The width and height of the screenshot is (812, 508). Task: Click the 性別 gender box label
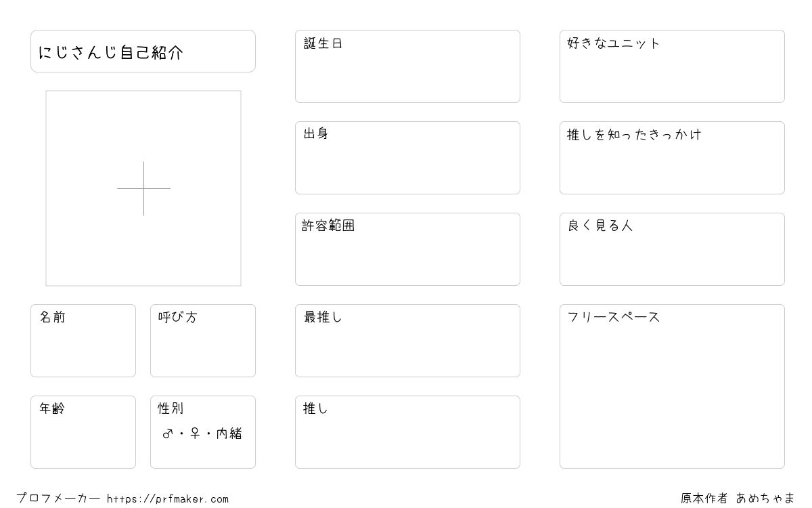point(171,408)
